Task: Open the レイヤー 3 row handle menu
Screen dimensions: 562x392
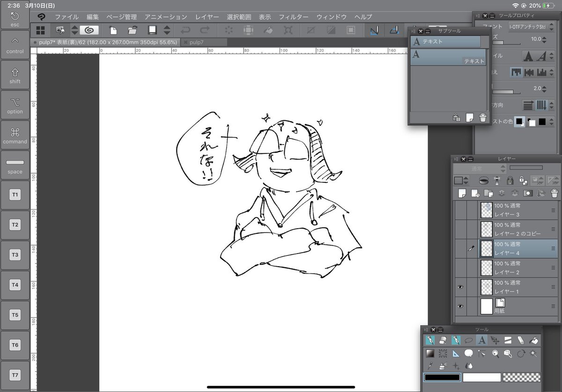Action: click(553, 210)
